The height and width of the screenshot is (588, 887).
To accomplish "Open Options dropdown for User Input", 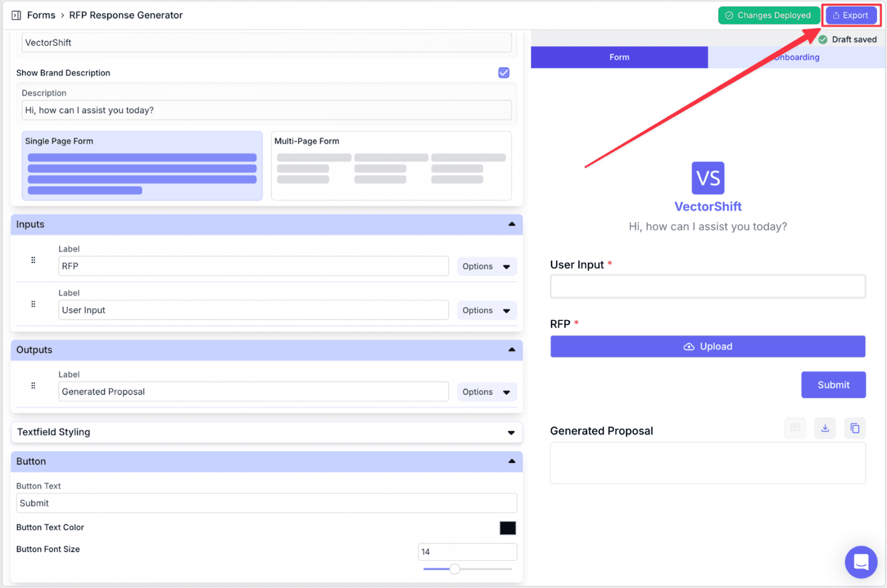I will click(x=487, y=310).
